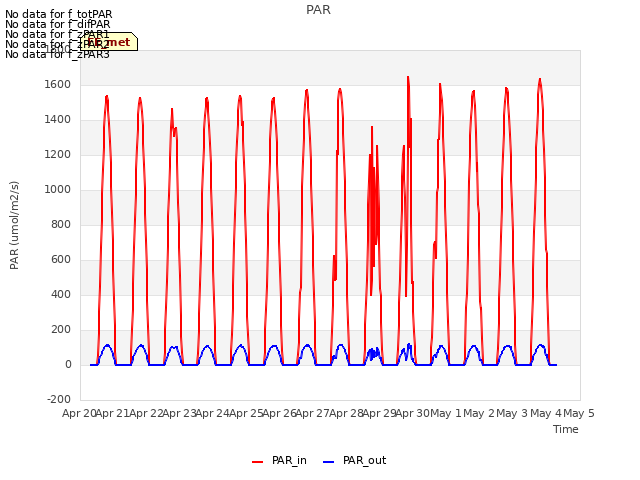The height and width of the screenshot is (480, 640).
Task: Click the 1000 y-axis tick label
Action: click(x=58, y=189)
